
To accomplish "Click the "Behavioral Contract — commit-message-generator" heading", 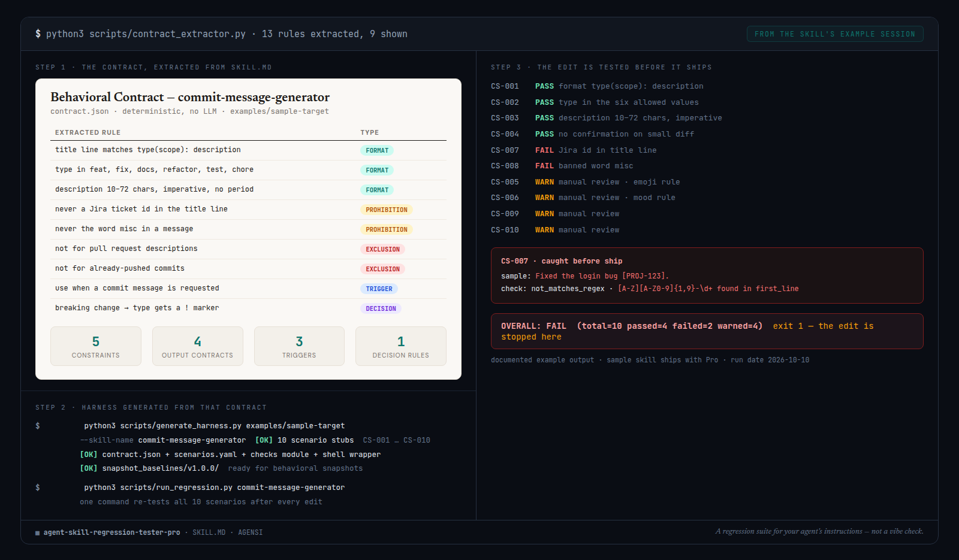I will pos(190,97).
